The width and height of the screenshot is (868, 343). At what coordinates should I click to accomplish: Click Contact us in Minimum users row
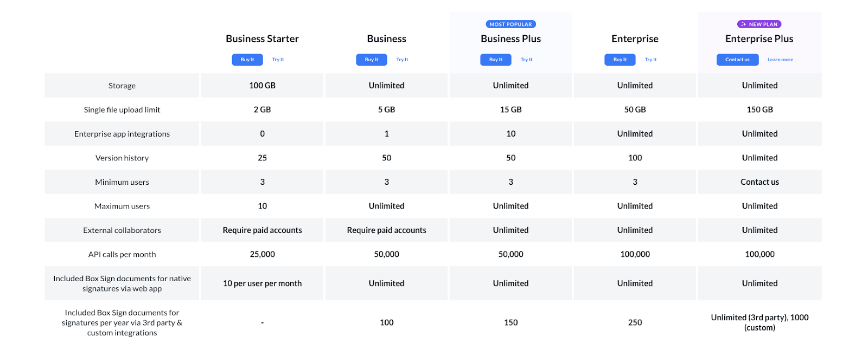click(759, 182)
